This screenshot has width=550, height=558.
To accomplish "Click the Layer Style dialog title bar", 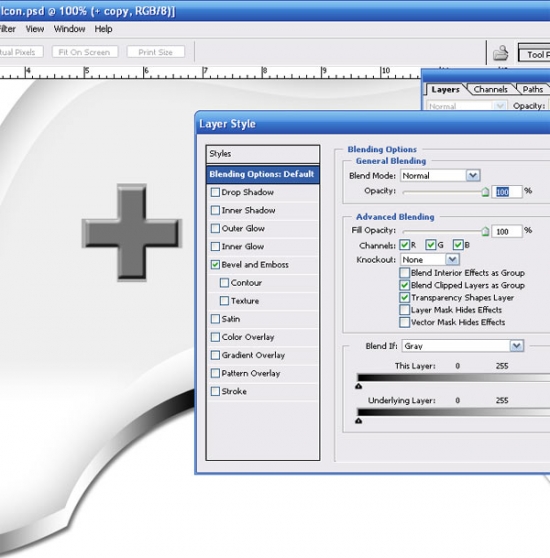I will [373, 123].
